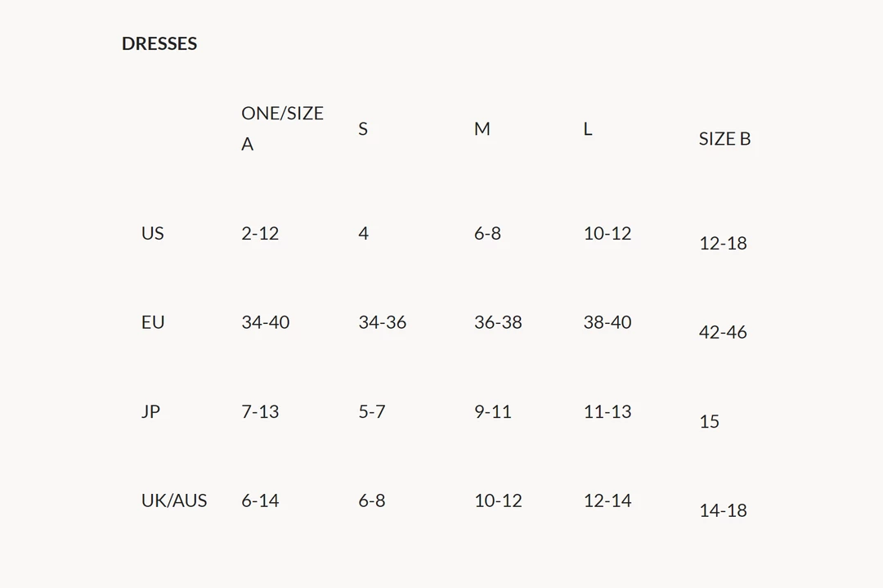Click the JP medium value 9-11
The width and height of the screenshot is (883, 588).
[493, 411]
